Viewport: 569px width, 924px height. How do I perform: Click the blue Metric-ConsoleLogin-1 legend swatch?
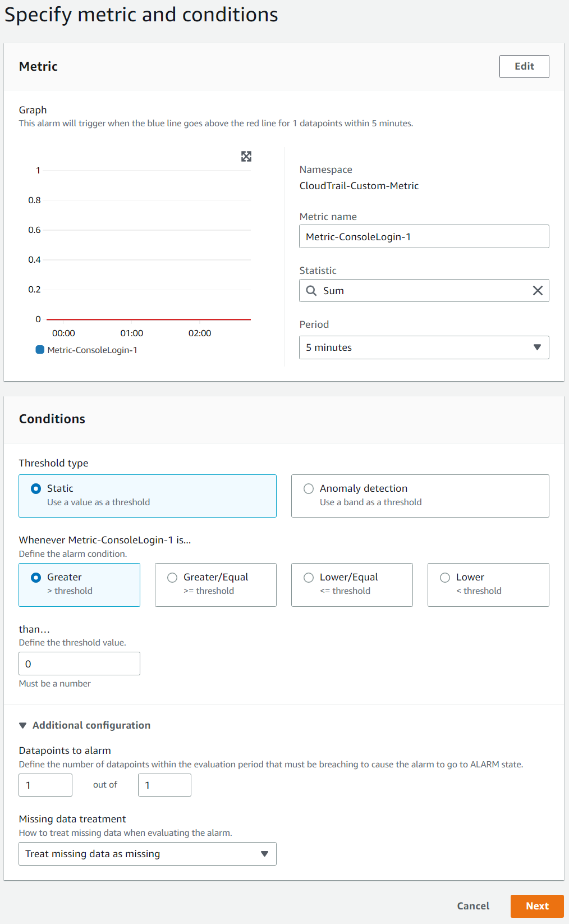[40, 350]
